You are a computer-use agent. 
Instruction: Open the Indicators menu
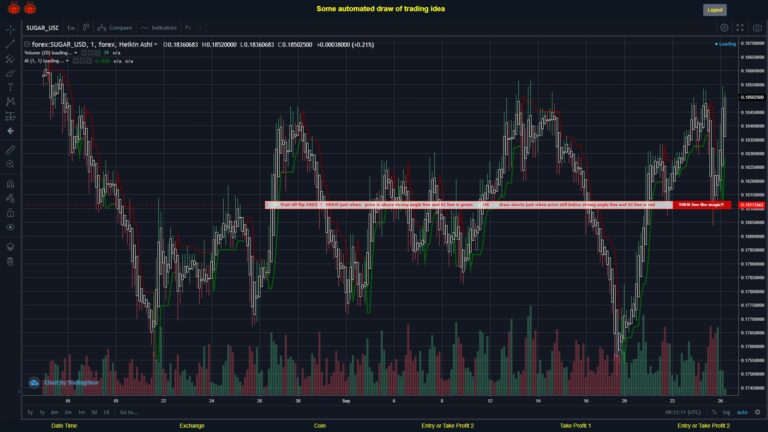[159, 28]
